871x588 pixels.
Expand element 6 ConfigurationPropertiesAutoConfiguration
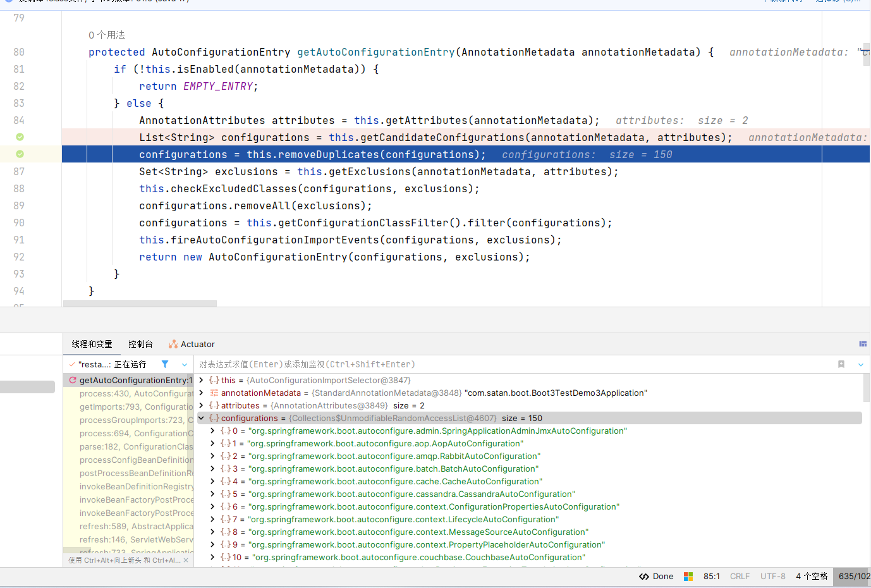[x=212, y=506]
